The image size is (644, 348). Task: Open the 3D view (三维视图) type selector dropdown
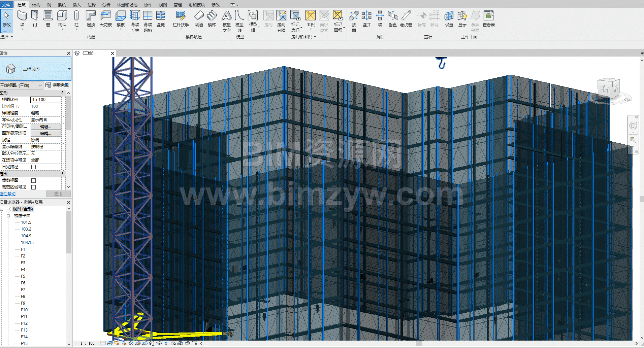(69, 69)
